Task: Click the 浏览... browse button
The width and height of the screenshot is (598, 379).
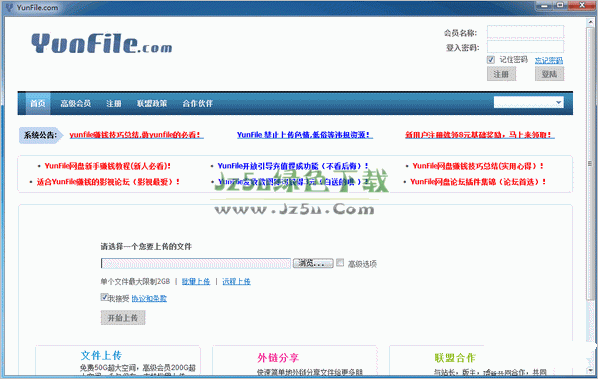Action: [313, 263]
